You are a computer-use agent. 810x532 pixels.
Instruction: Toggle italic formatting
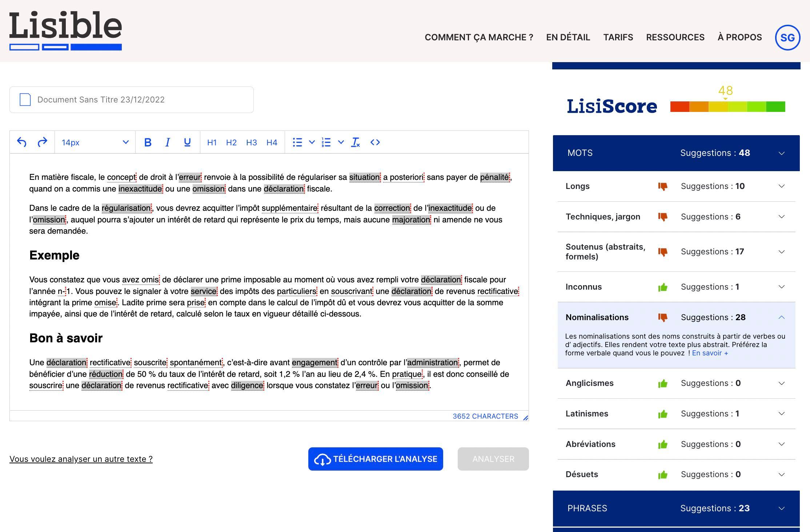[168, 142]
